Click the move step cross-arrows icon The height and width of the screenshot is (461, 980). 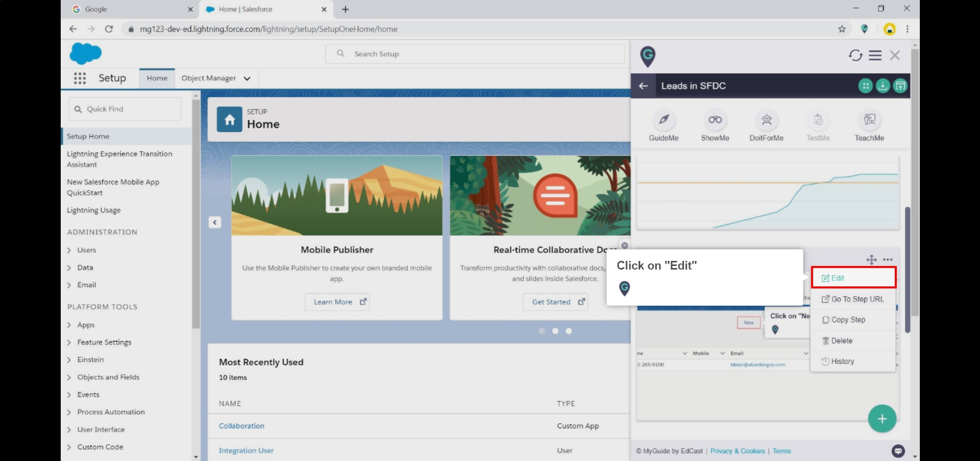[872, 260]
